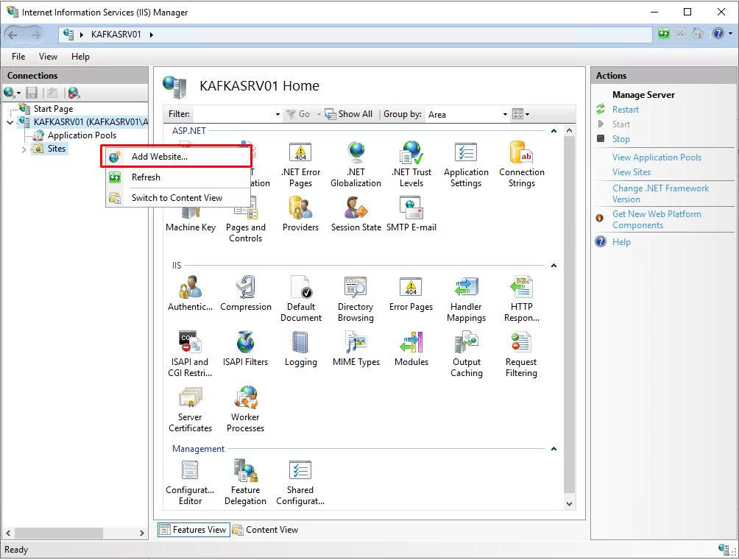739x560 pixels.
Task: Open Configuration Editor feature
Action: click(190, 483)
